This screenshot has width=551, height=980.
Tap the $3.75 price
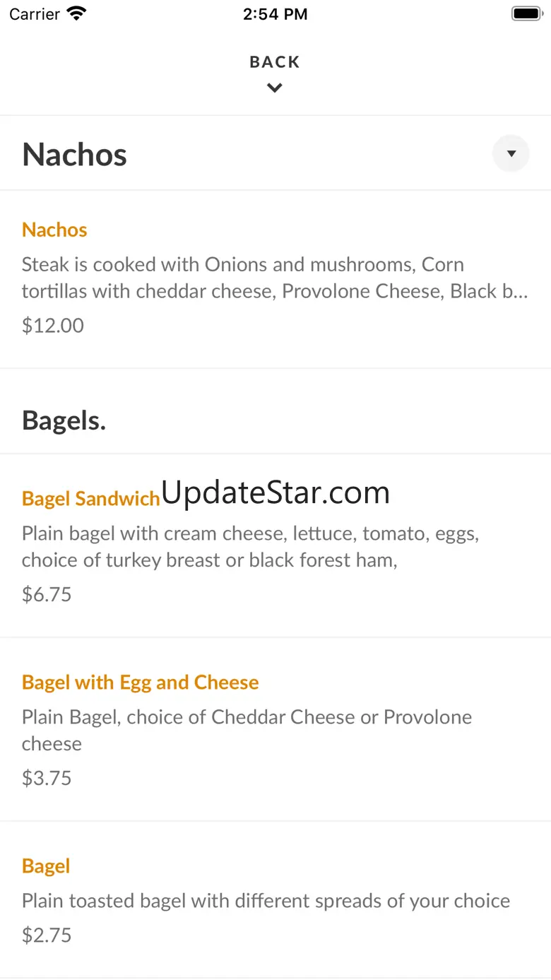click(x=47, y=778)
